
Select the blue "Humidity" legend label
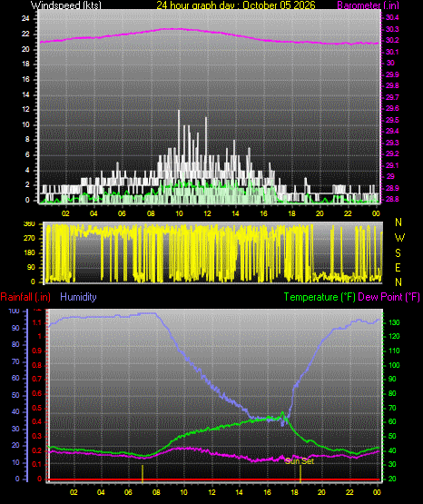(x=78, y=297)
